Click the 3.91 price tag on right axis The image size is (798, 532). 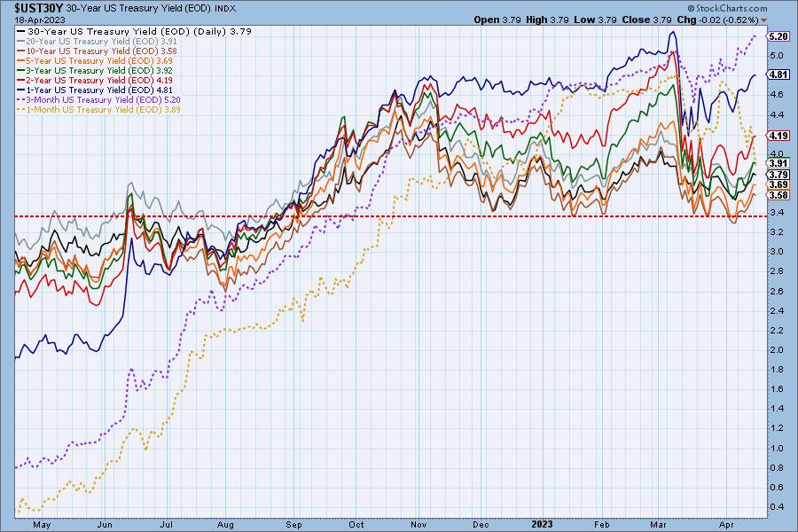click(778, 163)
